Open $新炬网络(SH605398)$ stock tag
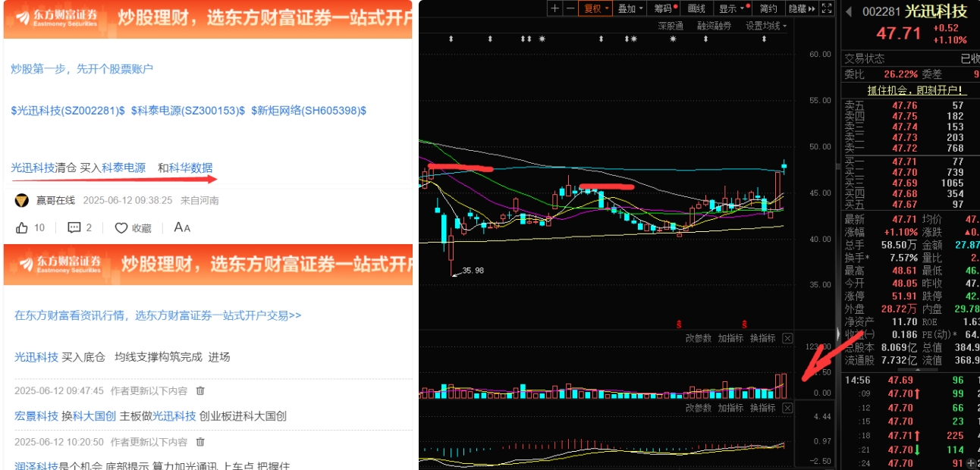This screenshot has width=980, height=470. tap(309, 111)
